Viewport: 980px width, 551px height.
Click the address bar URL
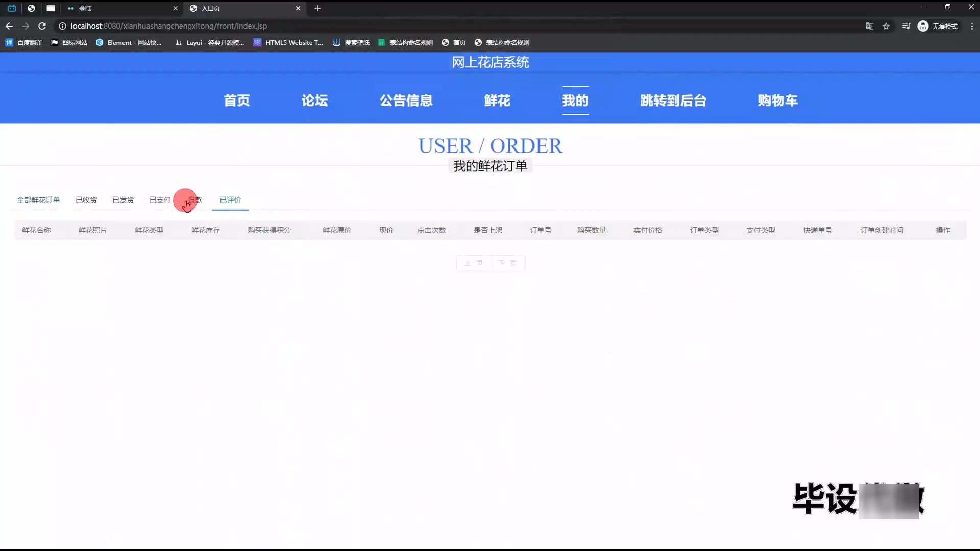pyautogui.click(x=168, y=26)
